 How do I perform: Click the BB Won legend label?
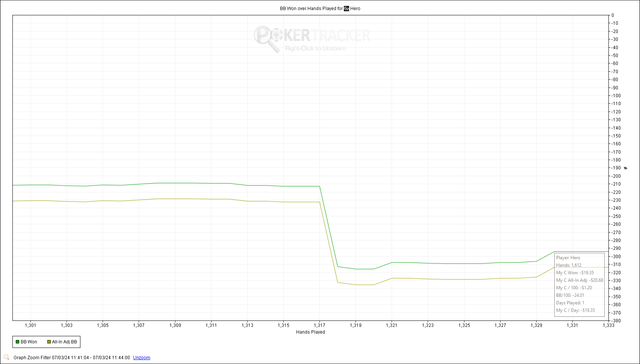[29, 342]
